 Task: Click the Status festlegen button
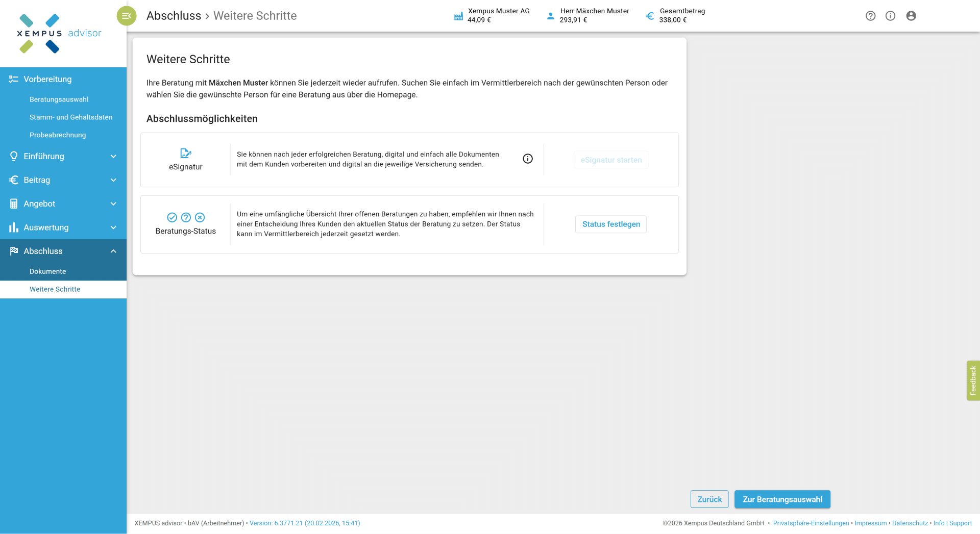pyautogui.click(x=611, y=224)
